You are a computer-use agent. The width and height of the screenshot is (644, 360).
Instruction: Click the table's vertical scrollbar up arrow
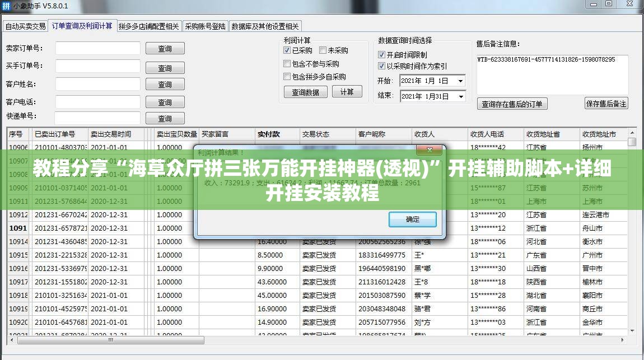632,133
